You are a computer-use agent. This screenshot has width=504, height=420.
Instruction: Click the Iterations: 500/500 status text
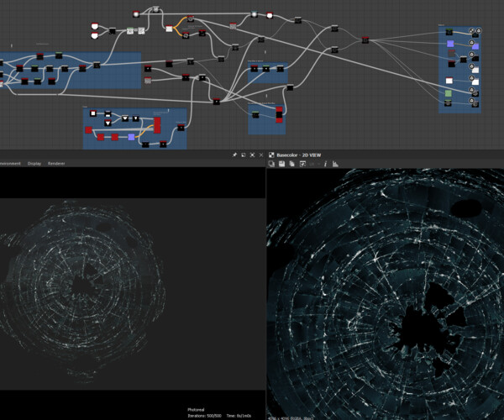tap(204, 416)
